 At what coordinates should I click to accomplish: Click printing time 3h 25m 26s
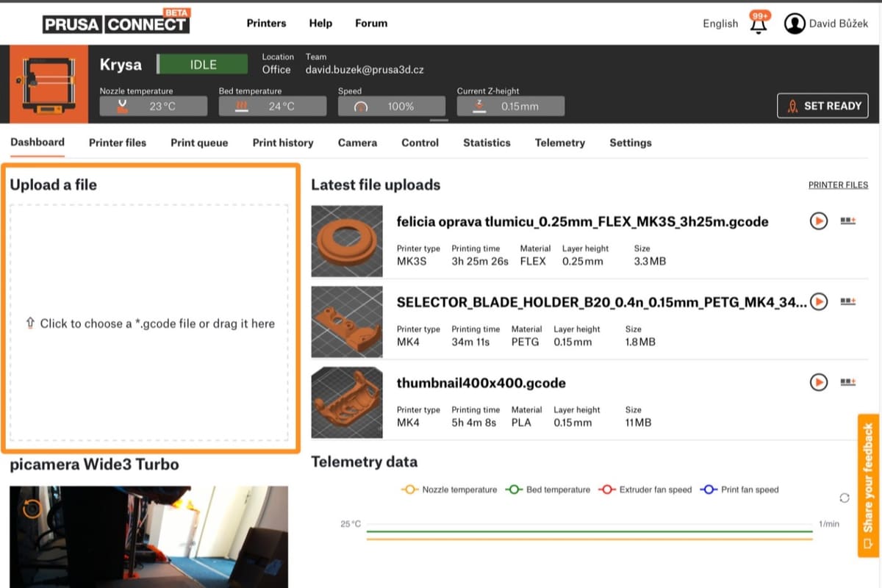coord(480,261)
